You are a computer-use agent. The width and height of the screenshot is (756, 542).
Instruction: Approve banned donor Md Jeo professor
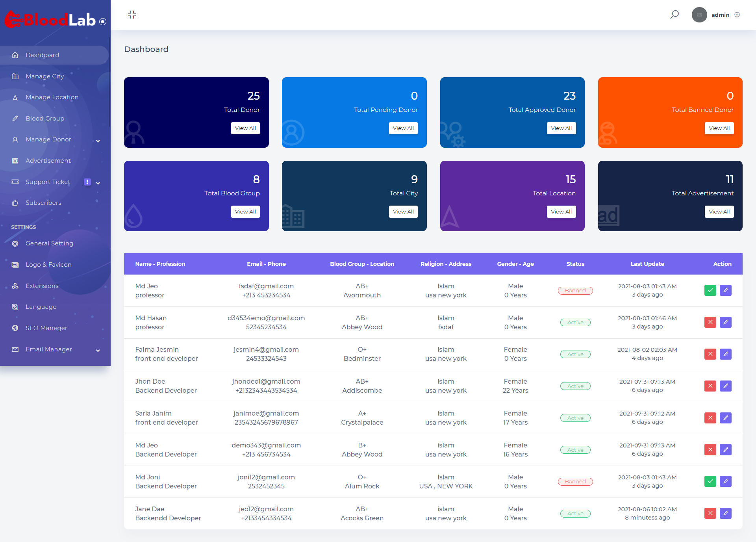(x=710, y=290)
